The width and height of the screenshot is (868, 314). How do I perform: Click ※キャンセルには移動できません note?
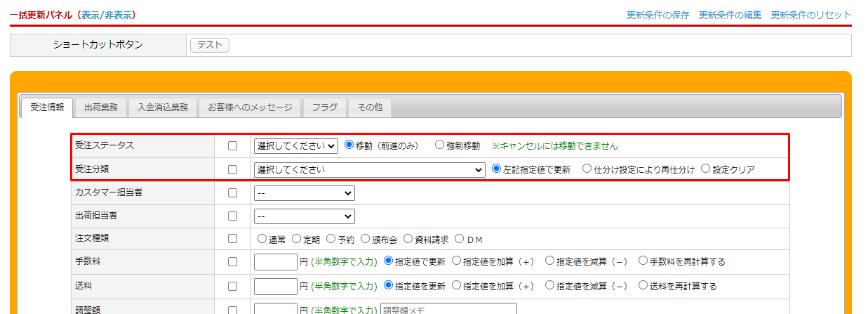[554, 146]
